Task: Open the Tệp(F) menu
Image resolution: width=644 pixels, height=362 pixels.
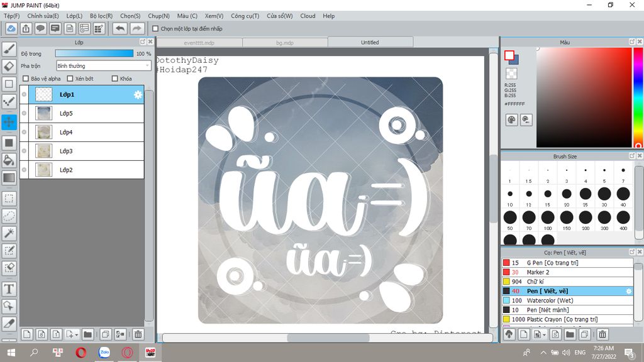Action: (12, 16)
